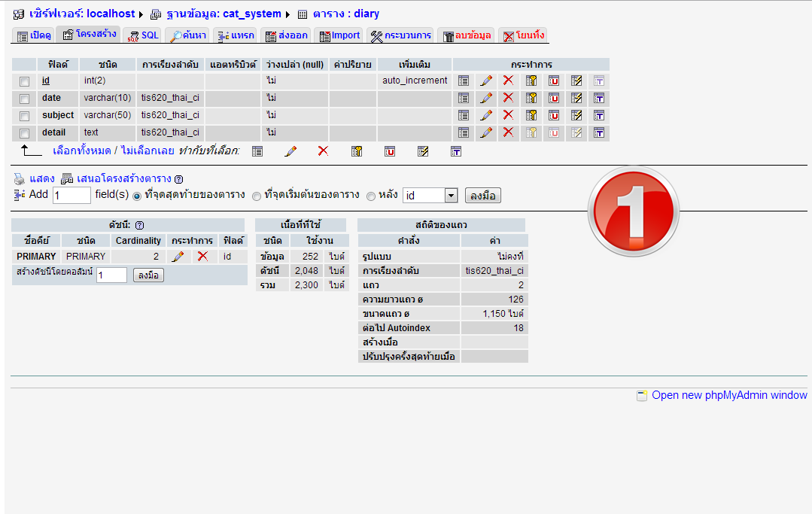Click the Add field(s) number input box
Image resolution: width=812 pixels, height=514 pixels.
[71, 196]
